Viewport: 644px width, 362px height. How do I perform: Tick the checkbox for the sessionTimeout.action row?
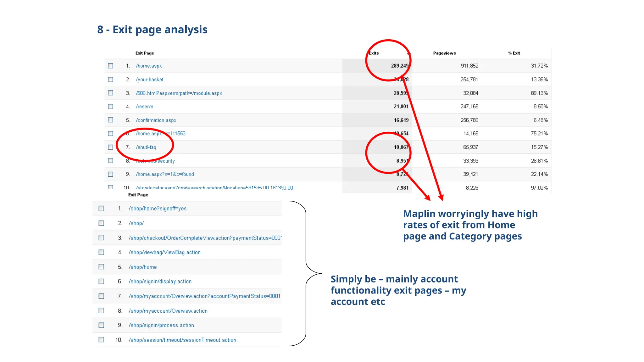[101, 340]
